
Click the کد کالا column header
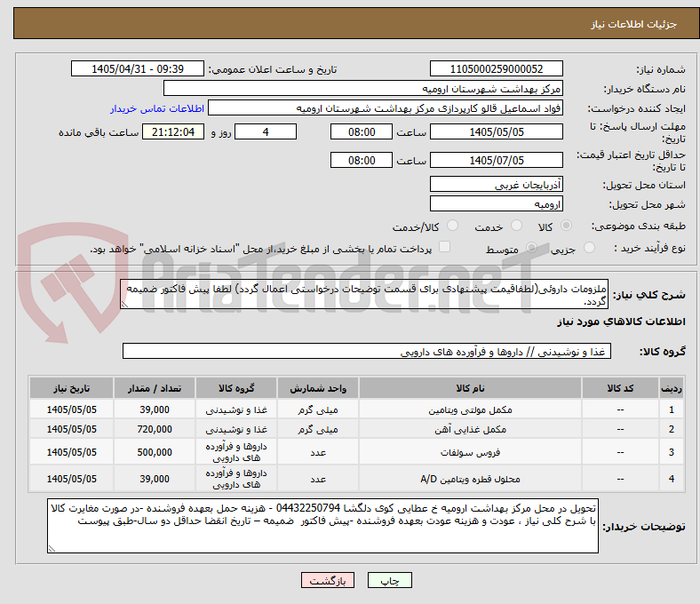point(620,388)
